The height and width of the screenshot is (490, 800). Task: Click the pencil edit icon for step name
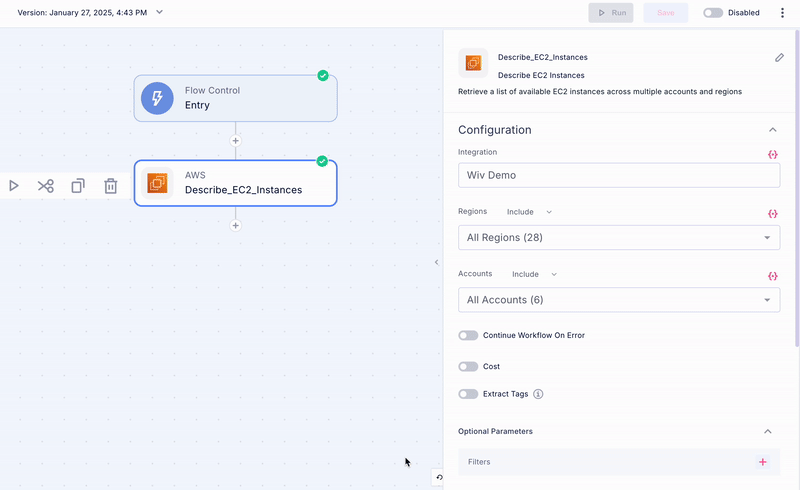point(779,58)
